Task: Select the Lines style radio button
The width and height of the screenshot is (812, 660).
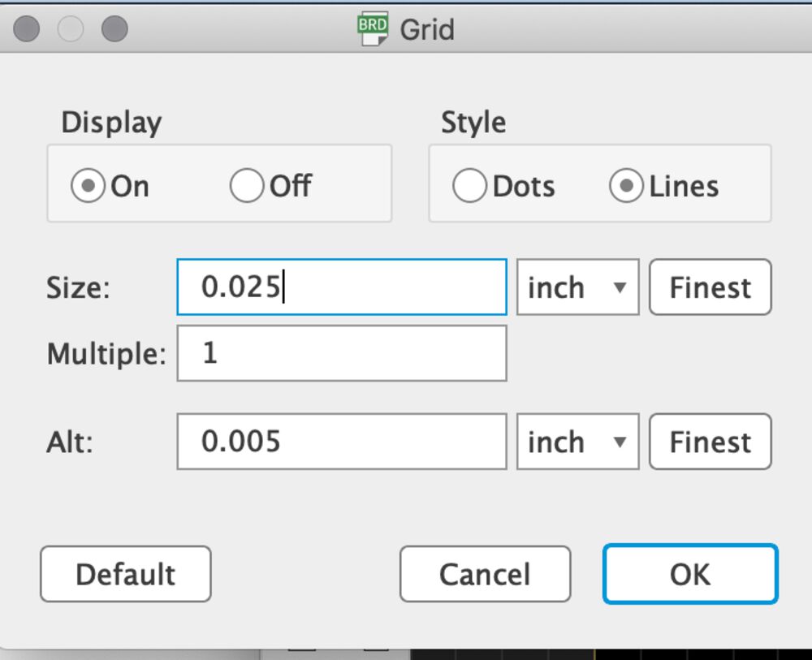Action: click(x=626, y=187)
